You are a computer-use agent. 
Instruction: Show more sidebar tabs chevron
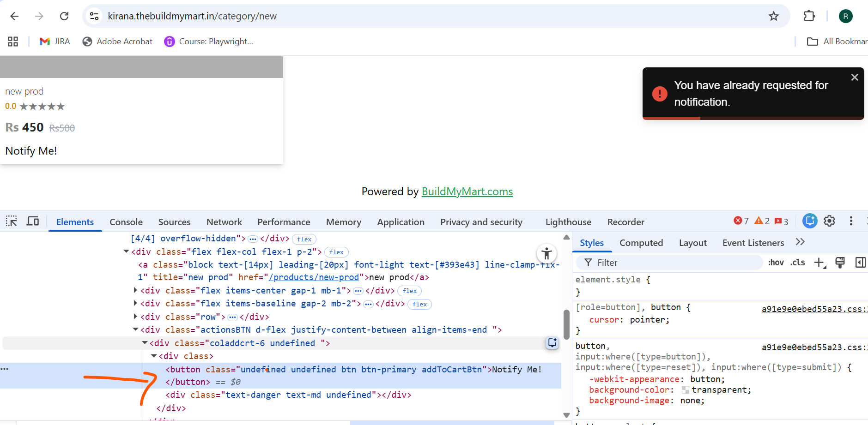tap(800, 242)
